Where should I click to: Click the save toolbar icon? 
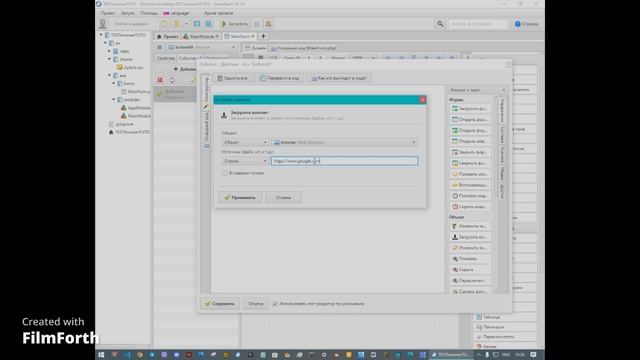tap(197, 24)
